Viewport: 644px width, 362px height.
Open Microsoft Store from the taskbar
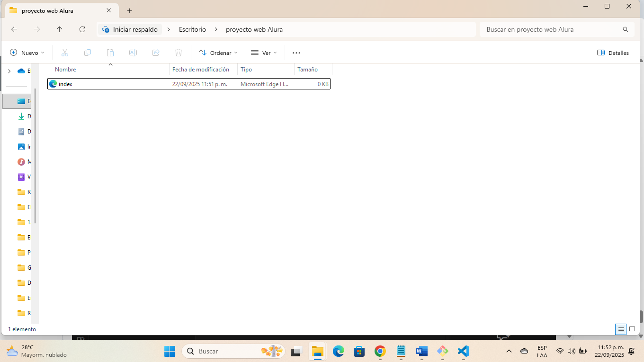(x=359, y=351)
